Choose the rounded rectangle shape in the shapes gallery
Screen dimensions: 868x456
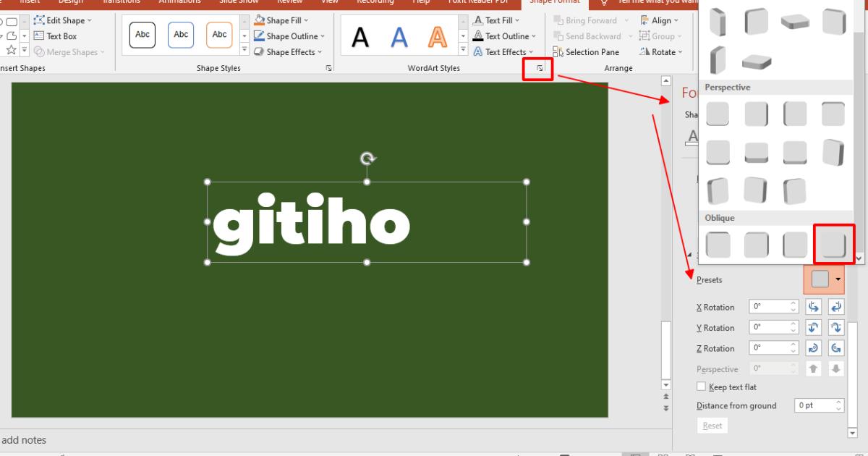[12, 22]
